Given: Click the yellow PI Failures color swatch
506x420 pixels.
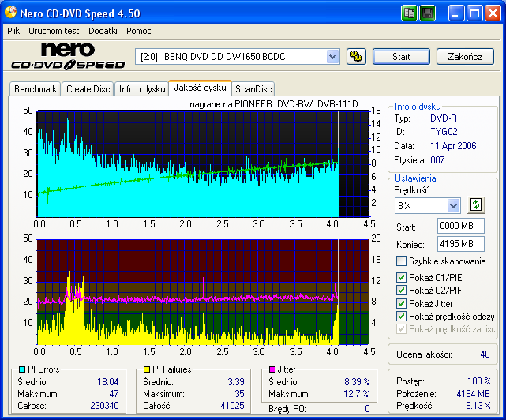Looking at the screenshot, I should pos(147,369).
